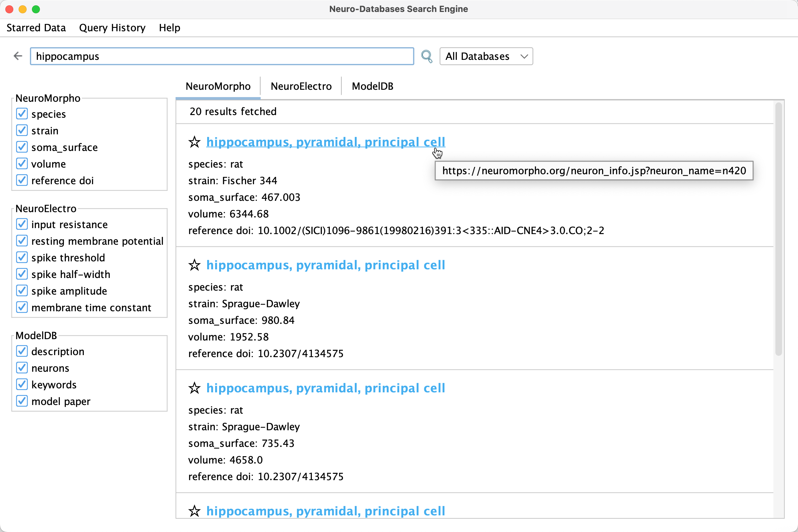798x532 pixels.
Task: Star the result with volume 4658.0
Action: (x=195, y=388)
